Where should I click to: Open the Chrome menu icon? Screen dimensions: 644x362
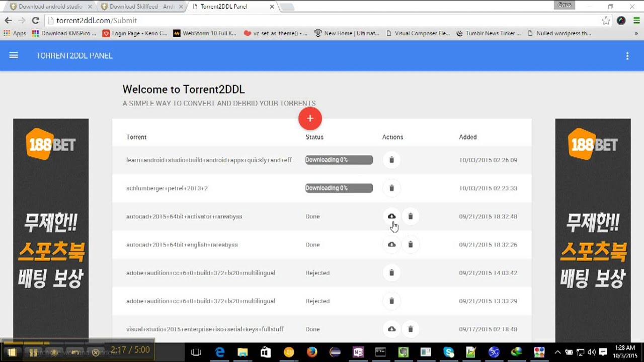(636, 21)
